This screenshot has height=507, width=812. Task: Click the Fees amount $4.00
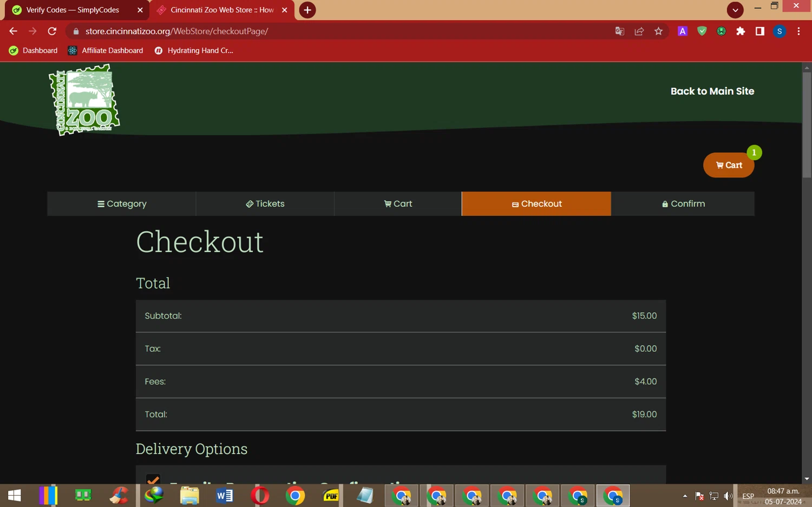(x=645, y=382)
